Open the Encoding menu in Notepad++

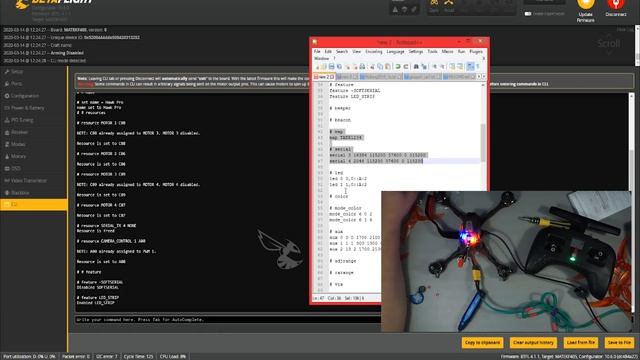[x=373, y=52]
